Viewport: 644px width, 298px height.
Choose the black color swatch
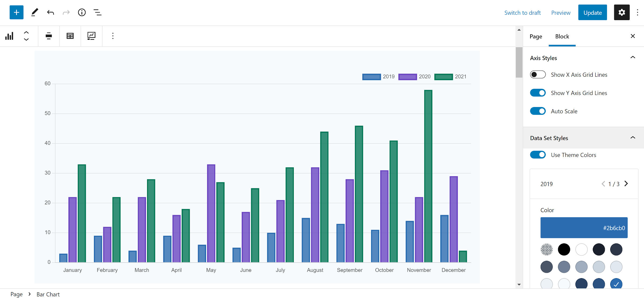tap(564, 249)
